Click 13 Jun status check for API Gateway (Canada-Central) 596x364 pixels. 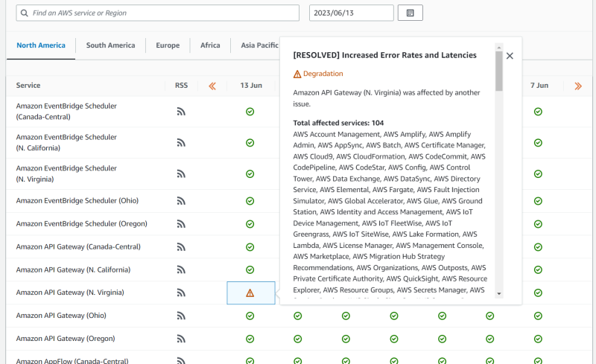(250, 247)
